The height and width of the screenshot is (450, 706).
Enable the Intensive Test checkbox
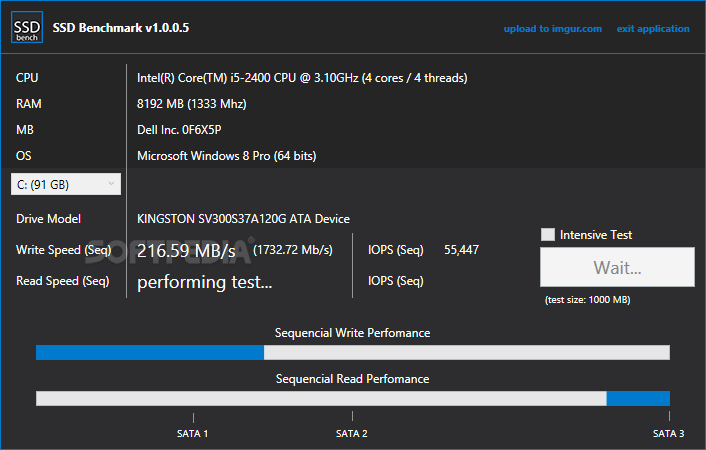[x=548, y=235]
